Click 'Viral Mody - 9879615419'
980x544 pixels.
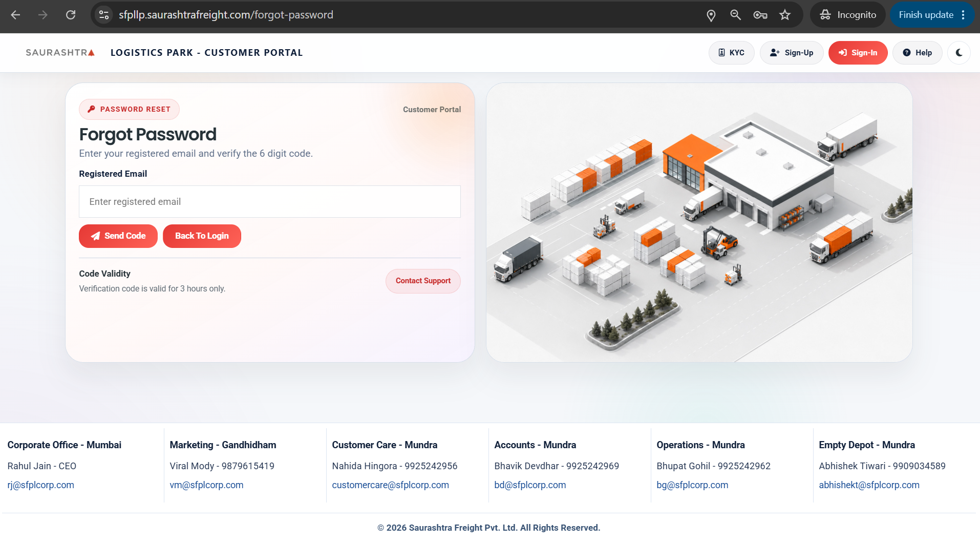pos(222,466)
